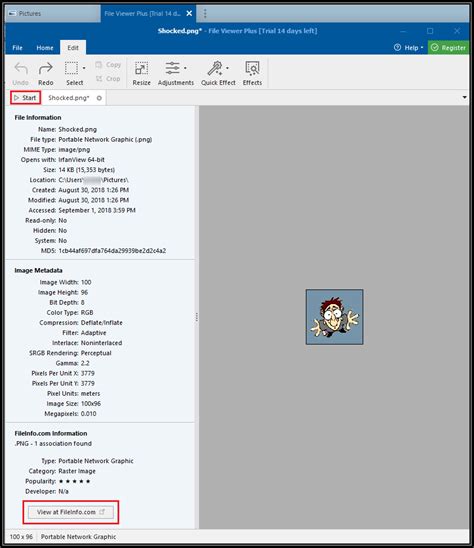Expand the Quick Effect dropdown arrow
Viewport: 474px width, 548px height.
click(x=228, y=68)
